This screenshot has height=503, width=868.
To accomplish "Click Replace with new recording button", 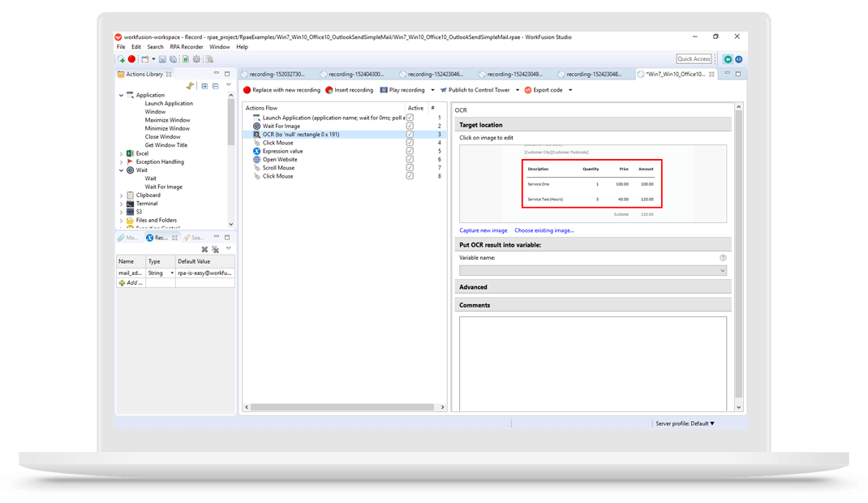I will pos(281,90).
